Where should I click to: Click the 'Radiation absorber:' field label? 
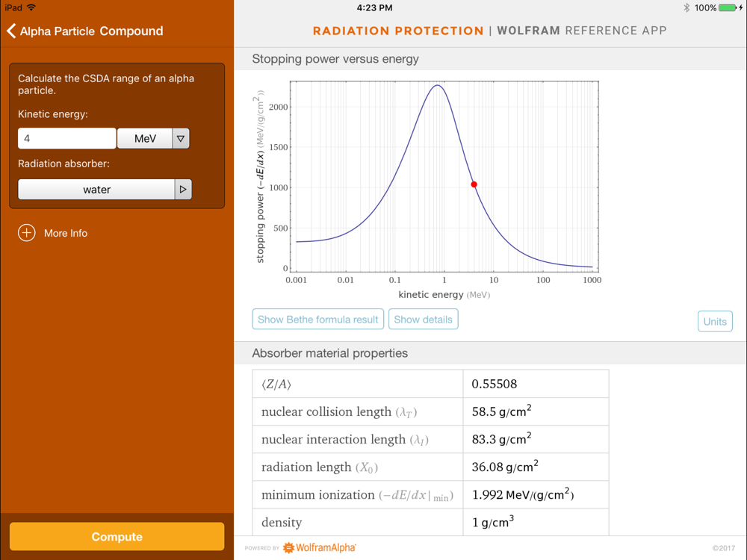pyautogui.click(x=63, y=164)
